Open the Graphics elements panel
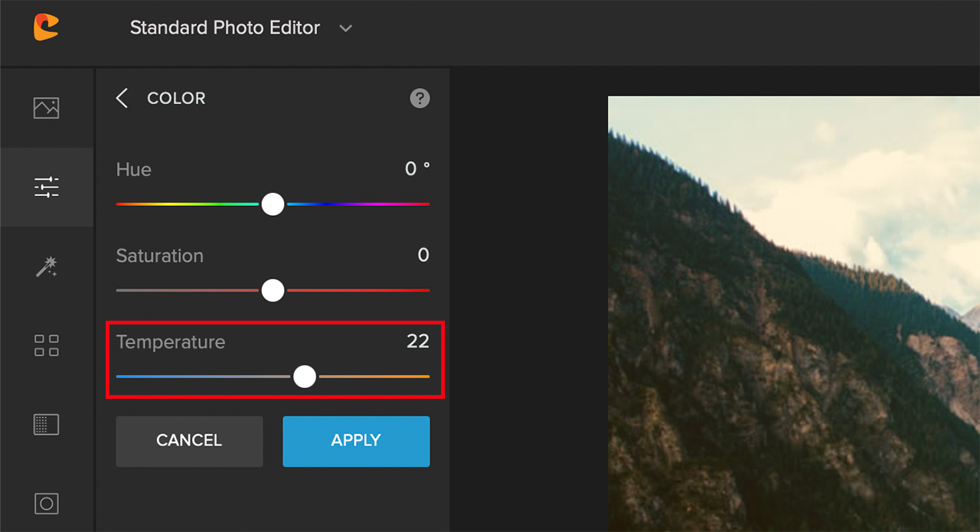Viewport: 980px width, 532px height. pos(46,345)
